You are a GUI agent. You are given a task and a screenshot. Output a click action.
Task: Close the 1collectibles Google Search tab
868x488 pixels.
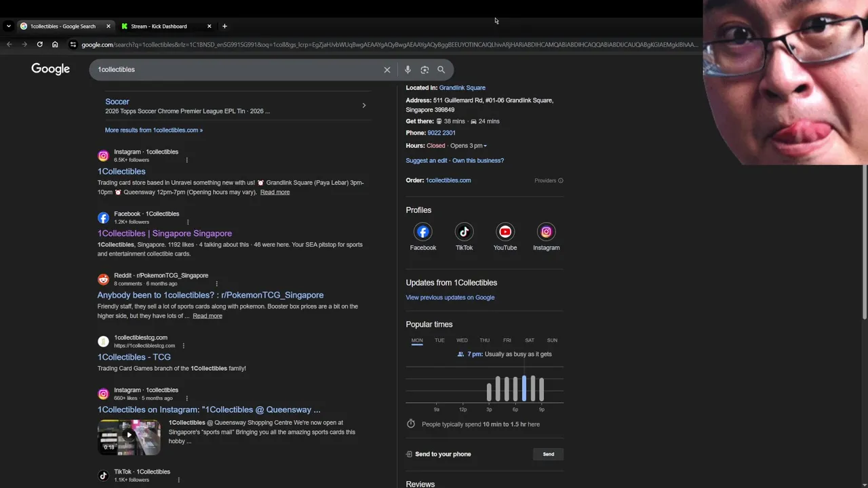[108, 26]
